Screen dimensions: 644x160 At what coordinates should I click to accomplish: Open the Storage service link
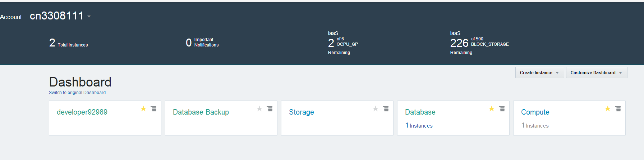click(x=301, y=112)
